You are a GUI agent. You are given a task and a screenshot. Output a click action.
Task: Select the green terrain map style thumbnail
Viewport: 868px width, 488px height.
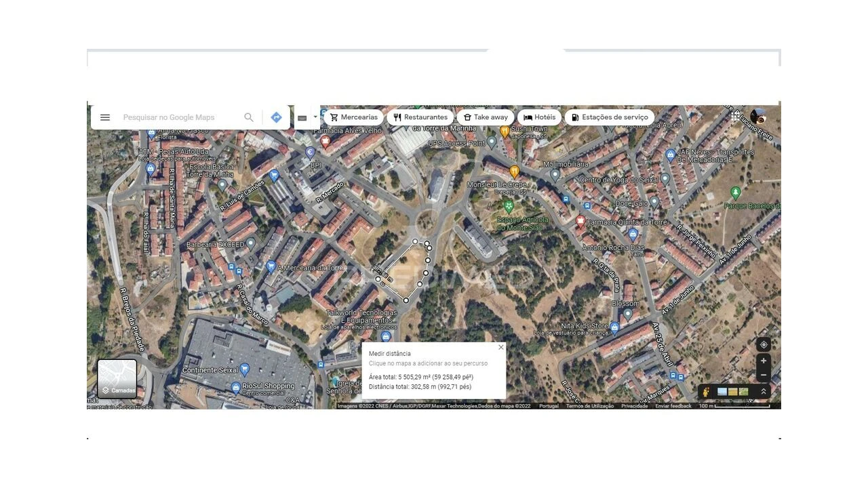[743, 391]
